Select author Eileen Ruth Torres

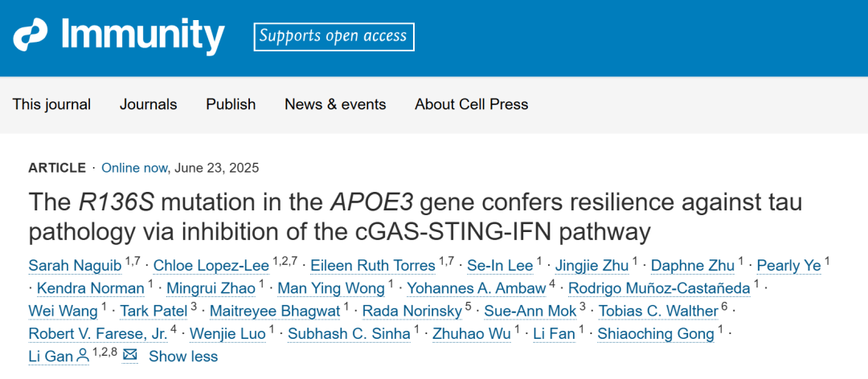pyautogui.click(x=373, y=266)
